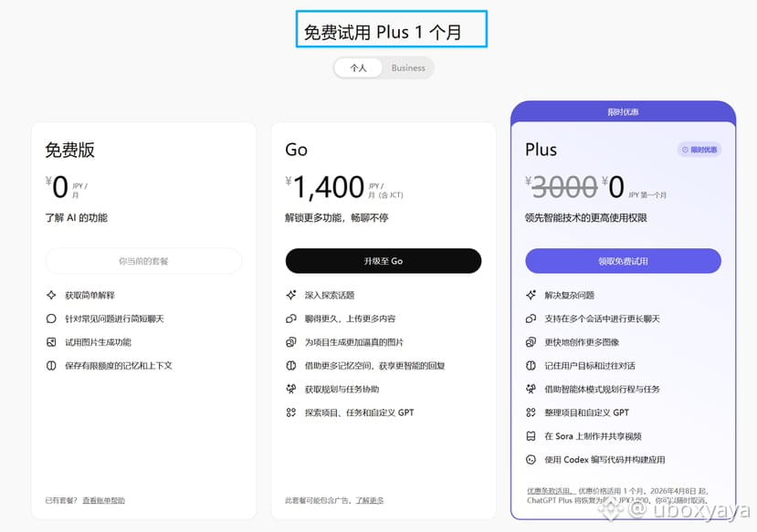Image resolution: width=757 pixels, height=532 pixels.
Task: Click the memory icon beside 保存有限额度的记忆和上下文
Action: pyautogui.click(x=51, y=366)
